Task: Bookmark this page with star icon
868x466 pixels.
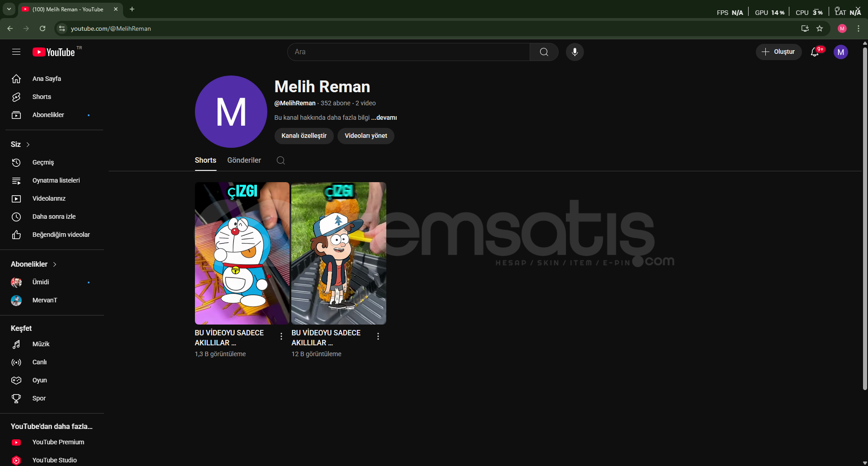Action: pyautogui.click(x=820, y=28)
